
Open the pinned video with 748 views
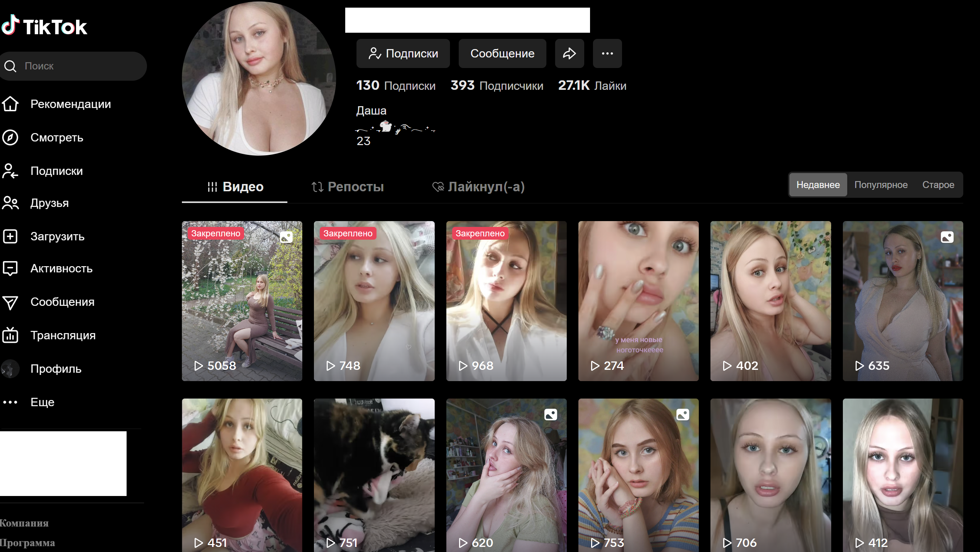point(374,301)
